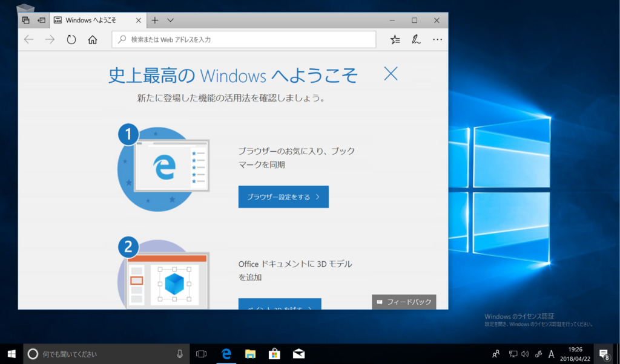The height and width of the screenshot is (364, 620).
Task: Click the ブラウザーのお気に入り、ブックマークを同期 text
Action: pyautogui.click(x=297, y=158)
